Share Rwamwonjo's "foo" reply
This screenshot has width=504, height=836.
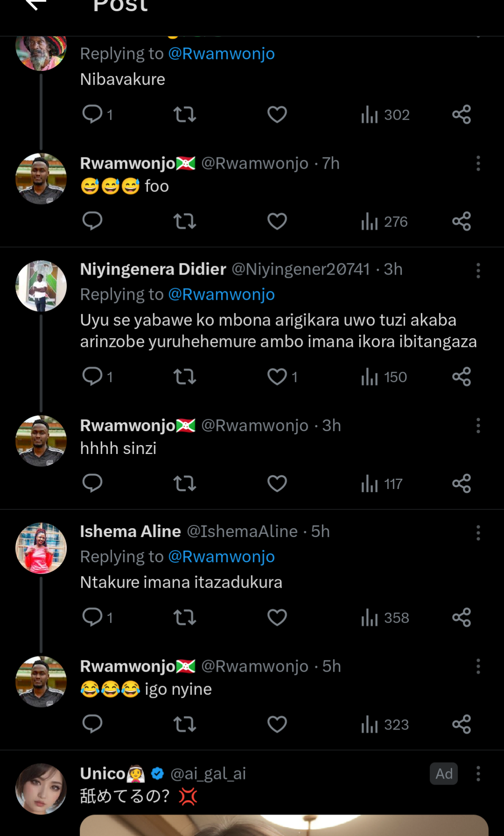(x=461, y=221)
